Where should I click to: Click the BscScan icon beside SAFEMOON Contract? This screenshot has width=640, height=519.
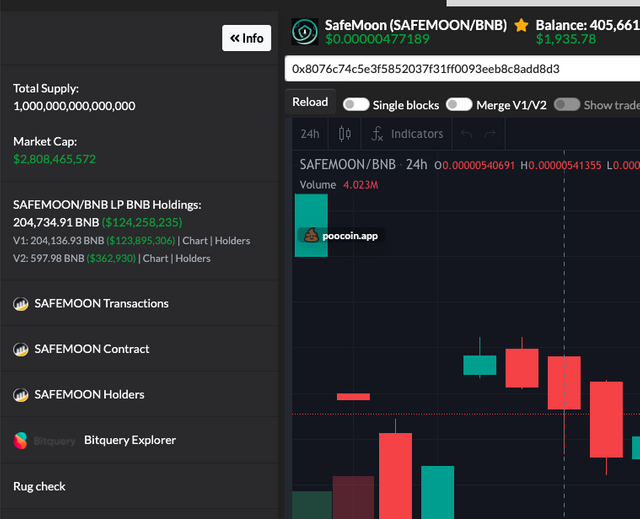tap(20, 350)
